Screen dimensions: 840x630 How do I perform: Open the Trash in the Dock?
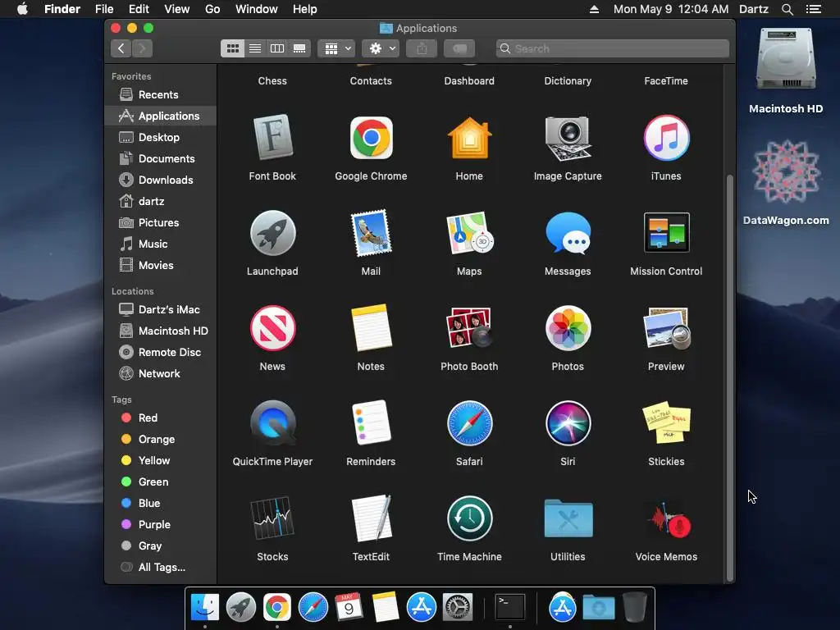tap(635, 608)
